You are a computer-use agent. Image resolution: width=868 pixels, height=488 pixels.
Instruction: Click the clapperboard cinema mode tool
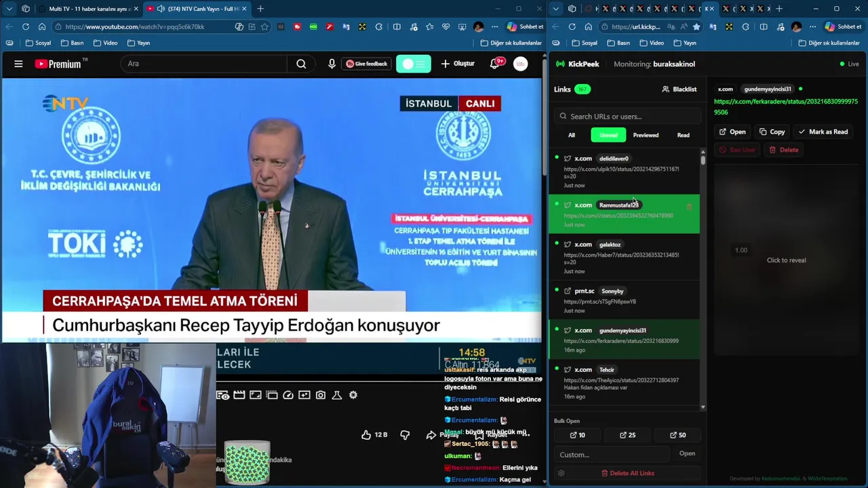(x=239, y=394)
